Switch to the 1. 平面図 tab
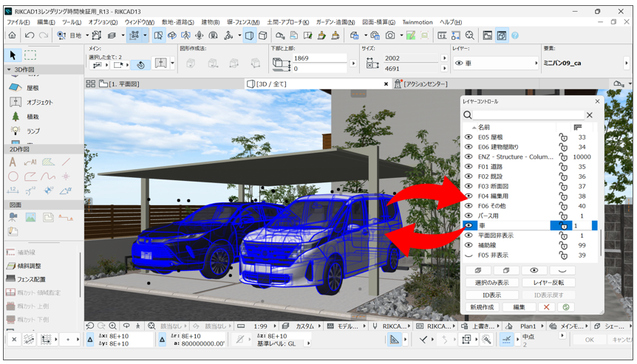 click(126, 84)
